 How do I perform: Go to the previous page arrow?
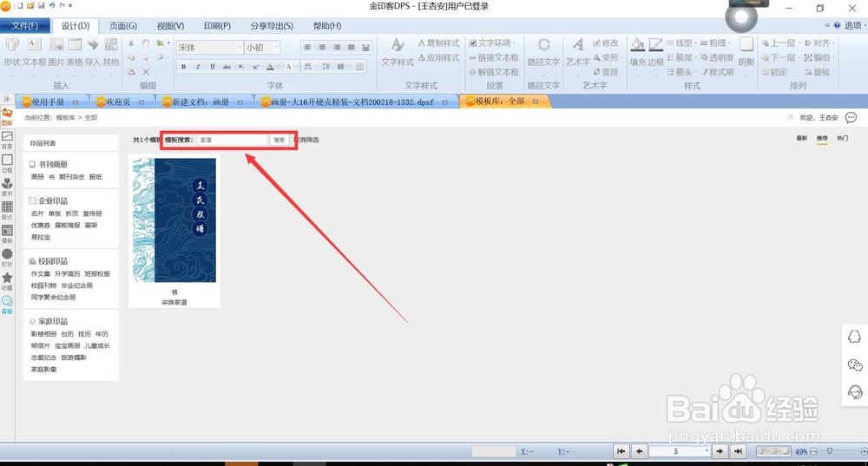(640, 451)
